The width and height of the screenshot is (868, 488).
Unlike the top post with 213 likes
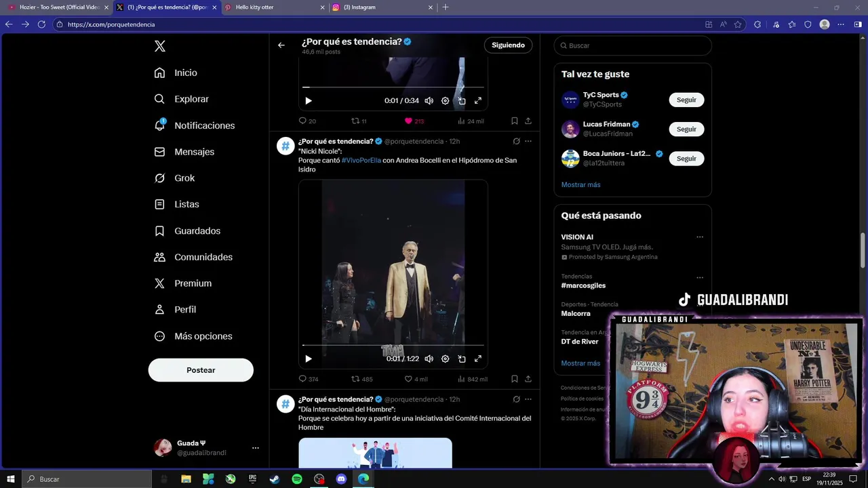[x=414, y=121]
